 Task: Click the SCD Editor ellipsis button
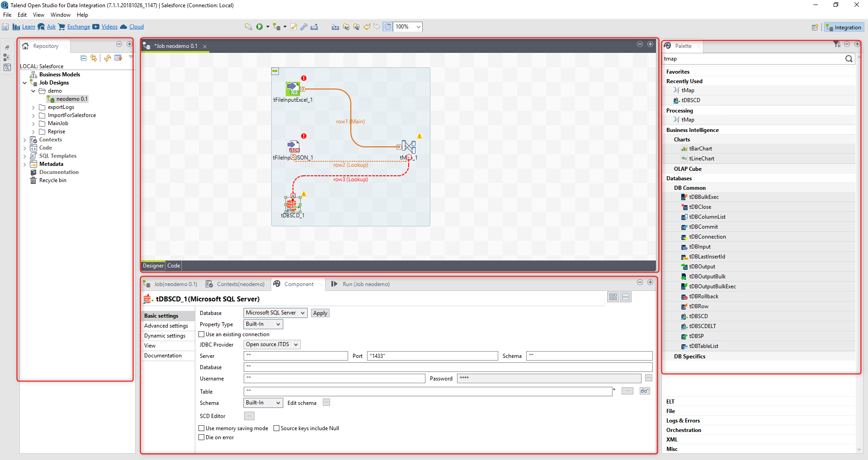click(249, 416)
